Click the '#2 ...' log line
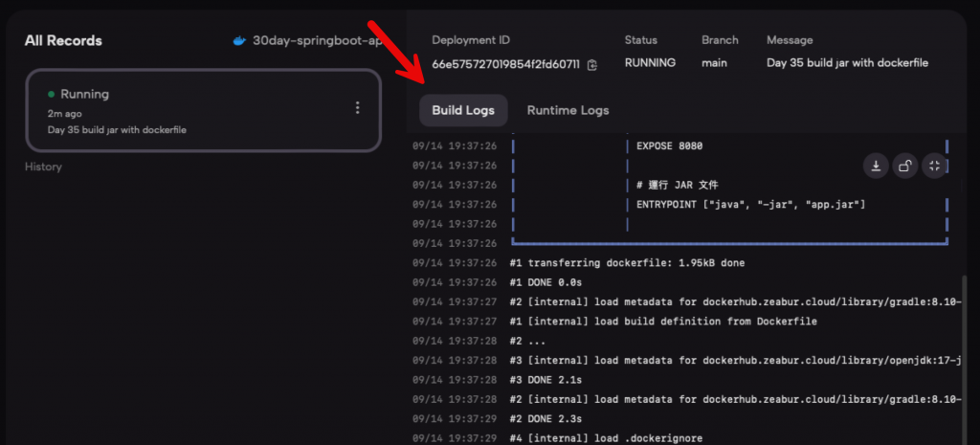 [x=528, y=342]
